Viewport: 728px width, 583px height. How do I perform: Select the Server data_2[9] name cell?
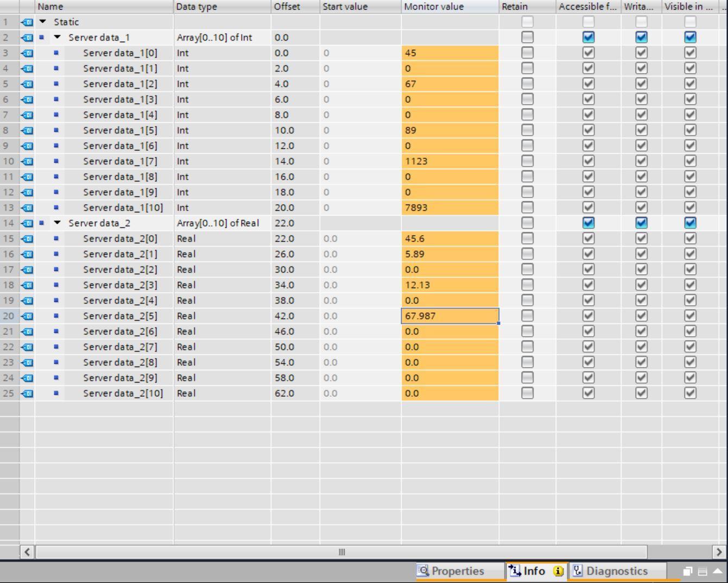click(x=120, y=378)
